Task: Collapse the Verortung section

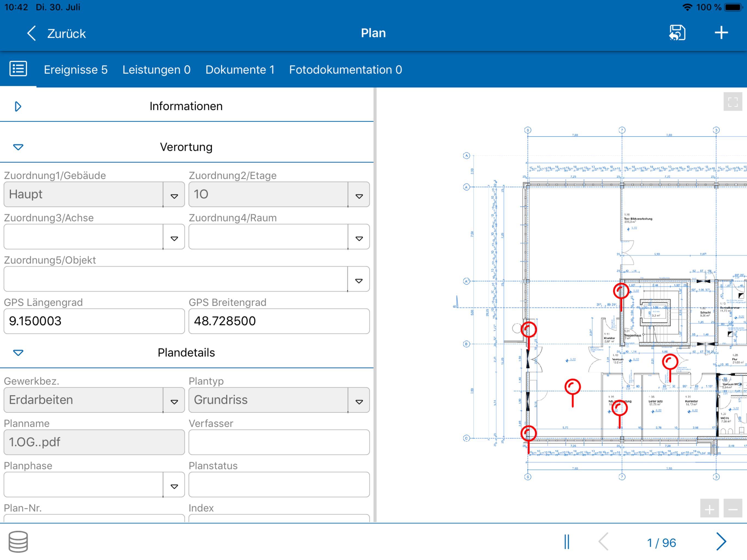Action: click(18, 147)
